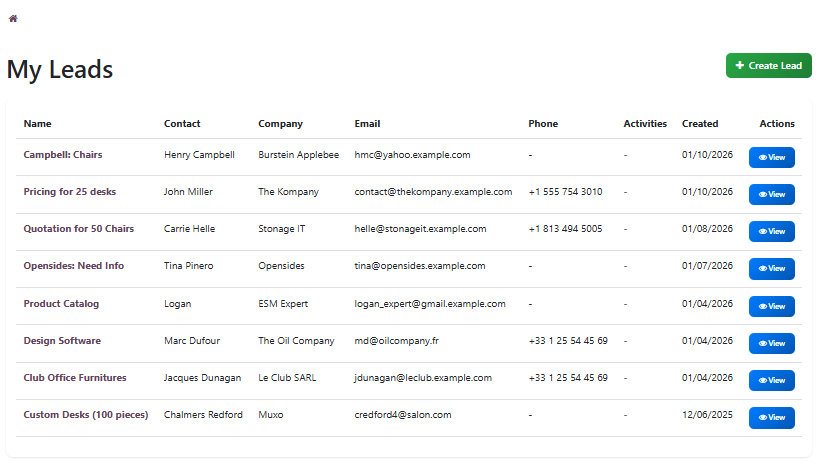The image size is (822, 464).
Task: View the Pricing for 25 desks lead
Action: pos(771,194)
